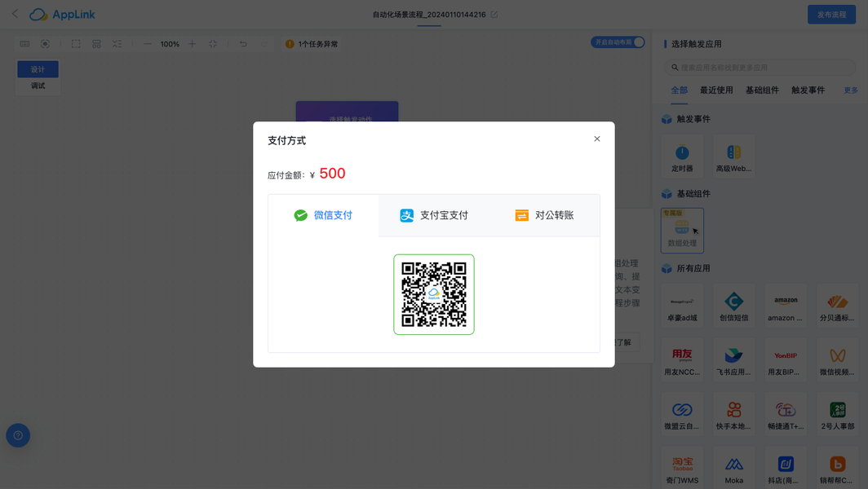The image size is (868, 489).
Task: Choose the 用友NCC app
Action: pyautogui.click(x=682, y=359)
